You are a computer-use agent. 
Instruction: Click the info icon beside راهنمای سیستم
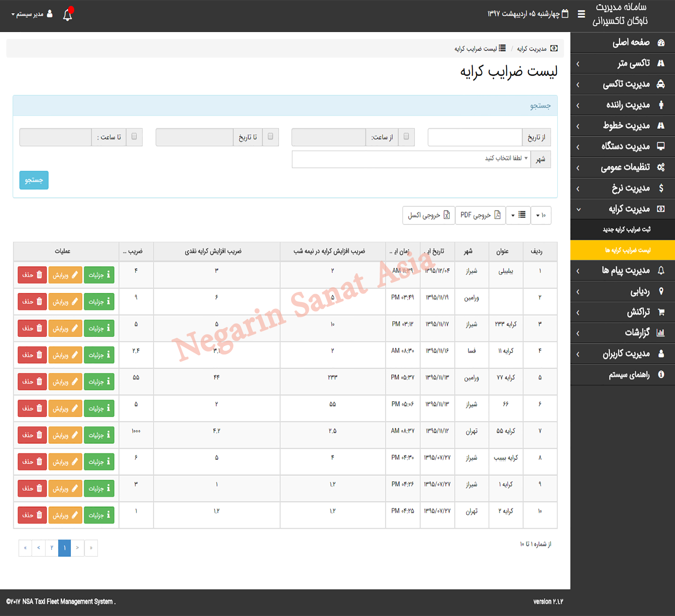tap(661, 374)
